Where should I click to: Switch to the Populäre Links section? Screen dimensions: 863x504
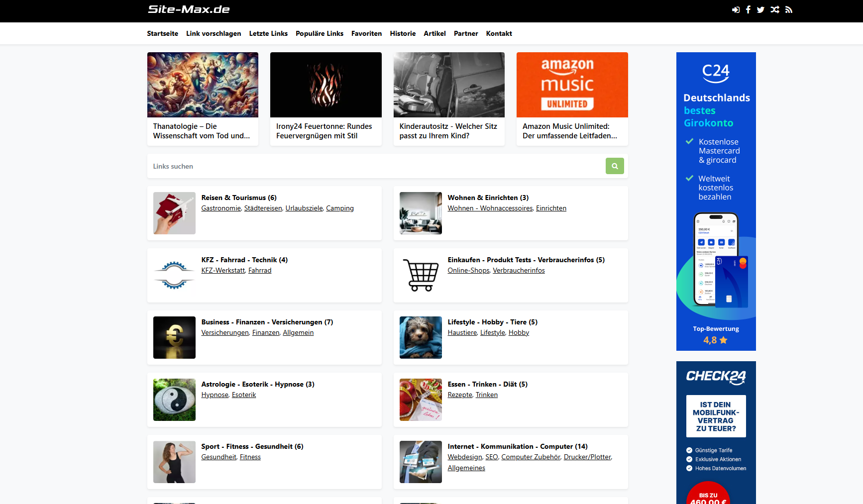[319, 33]
